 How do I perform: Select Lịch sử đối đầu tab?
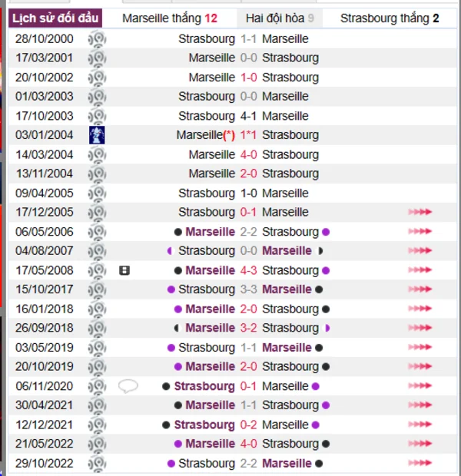55,18
